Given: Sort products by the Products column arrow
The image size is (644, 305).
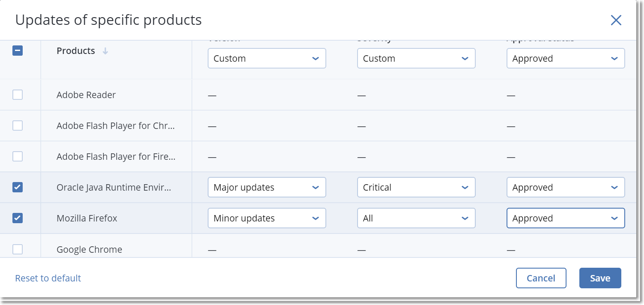Looking at the screenshot, I should pos(105,51).
